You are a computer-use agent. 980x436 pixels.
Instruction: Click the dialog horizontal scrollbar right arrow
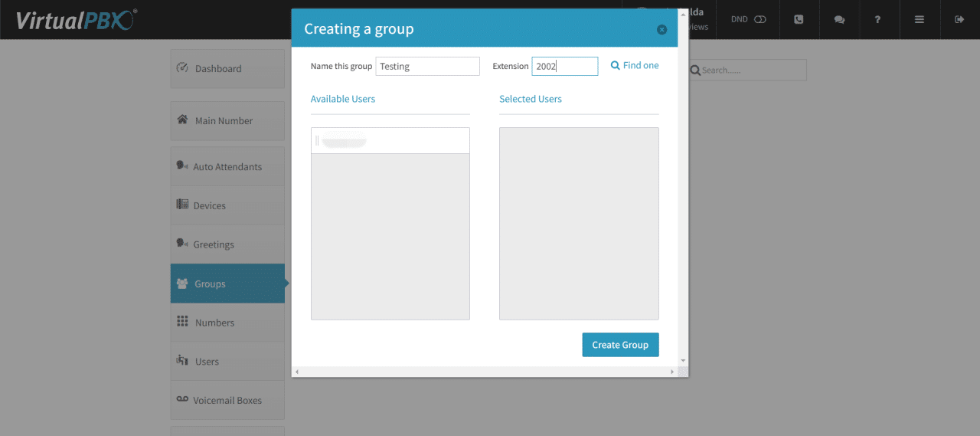(x=673, y=372)
